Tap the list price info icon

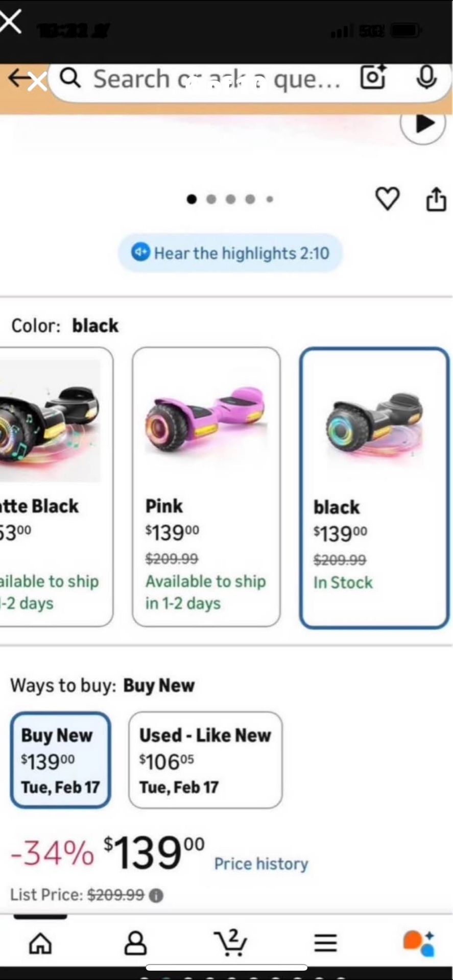(x=156, y=895)
